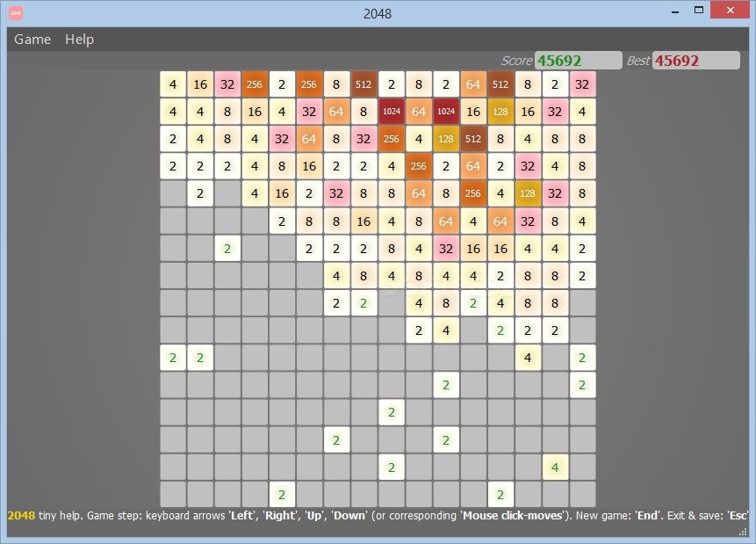
Task: Click the 512 tile between 8 and 2
Action: pyautogui.click(x=364, y=84)
